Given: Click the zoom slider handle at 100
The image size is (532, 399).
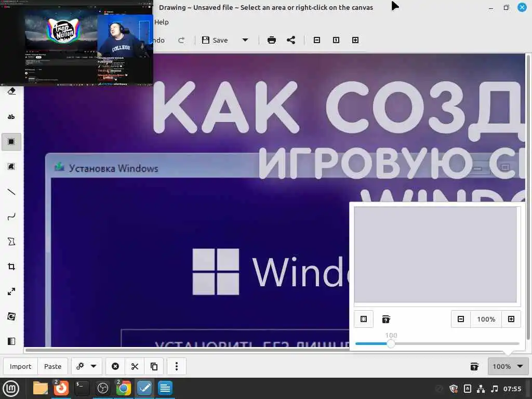Looking at the screenshot, I should 391,344.
